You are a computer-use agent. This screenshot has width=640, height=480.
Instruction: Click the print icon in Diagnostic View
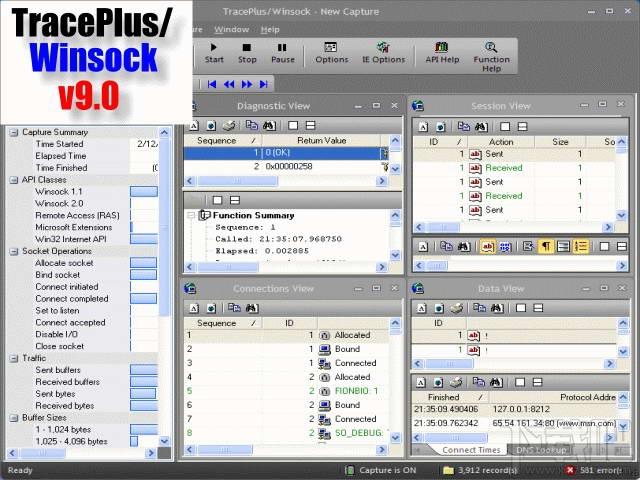coord(229,125)
